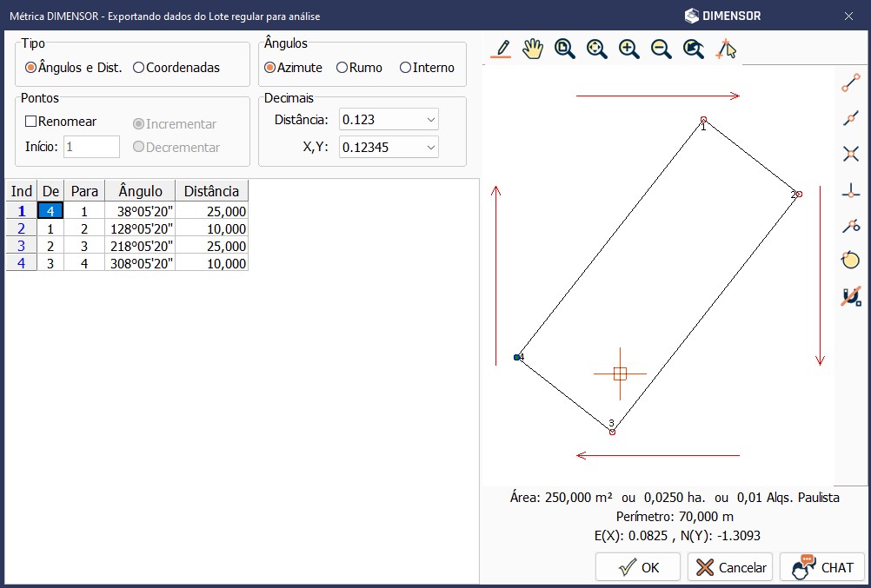Toggle the magnet snap tool

click(x=850, y=295)
